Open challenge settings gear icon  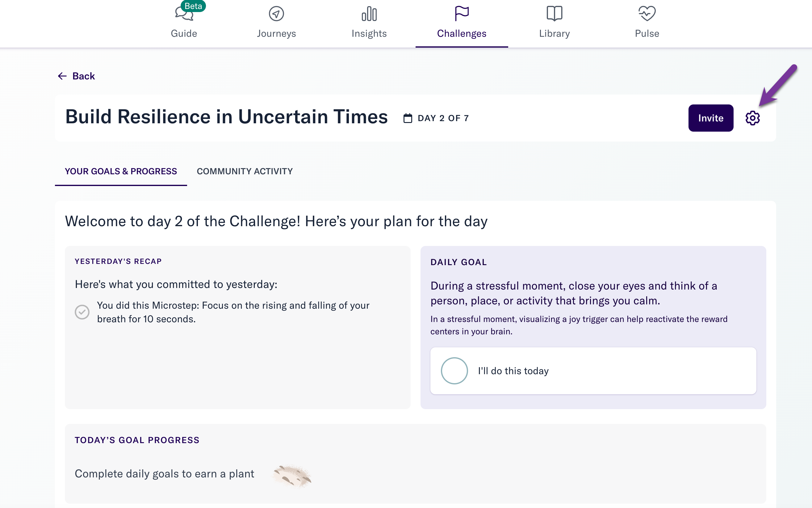click(752, 118)
